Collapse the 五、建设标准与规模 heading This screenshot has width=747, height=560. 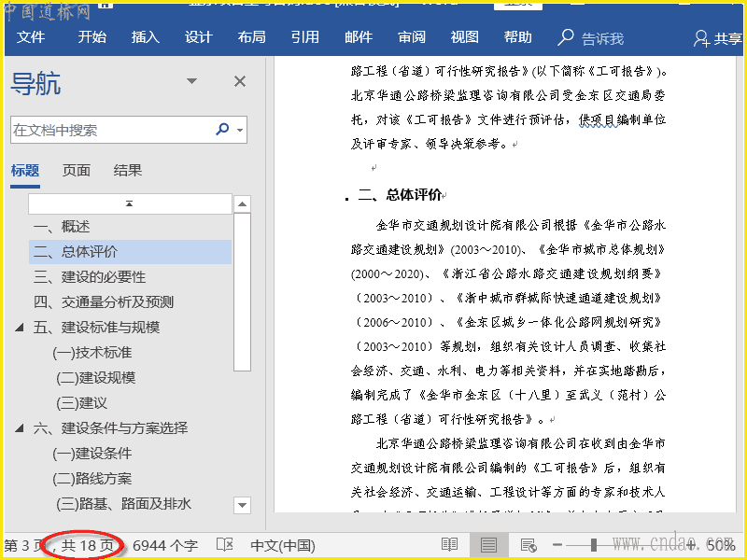[x=20, y=328]
